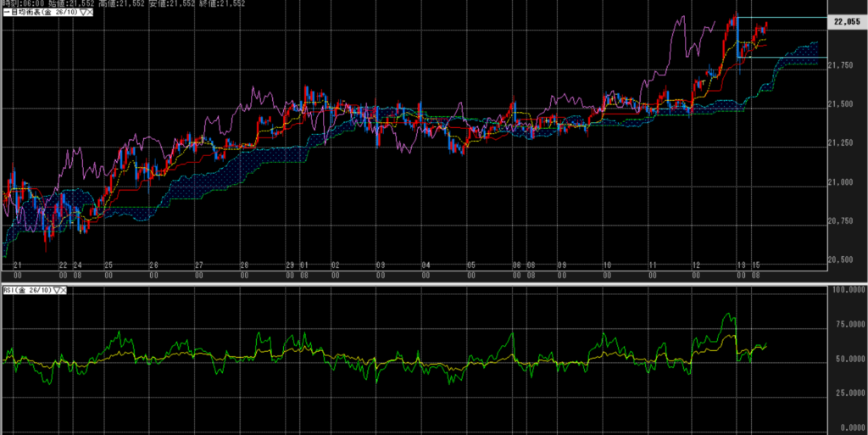The height and width of the screenshot is (435, 868).
Task: Select the lower cyan horizontal line
Action: point(788,57)
